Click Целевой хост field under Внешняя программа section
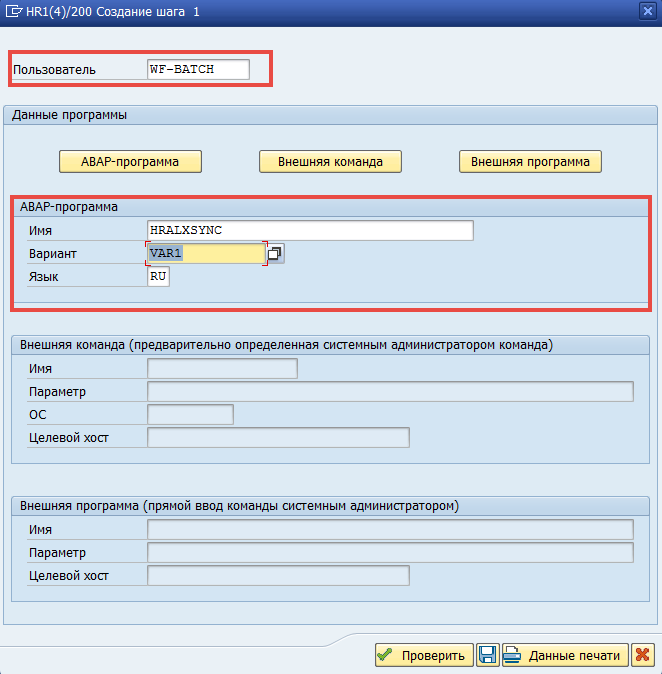This screenshot has width=662, height=674. pyautogui.click(x=278, y=576)
